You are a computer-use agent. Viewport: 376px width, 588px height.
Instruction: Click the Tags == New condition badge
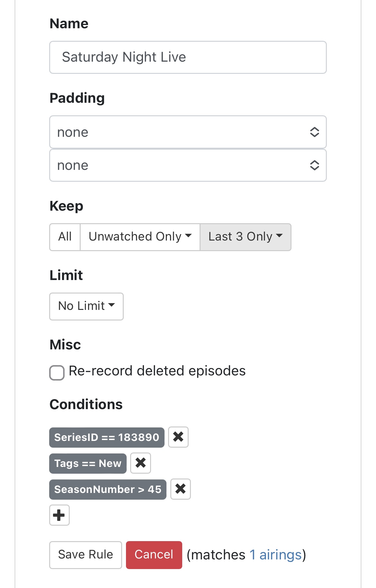pyautogui.click(x=88, y=463)
